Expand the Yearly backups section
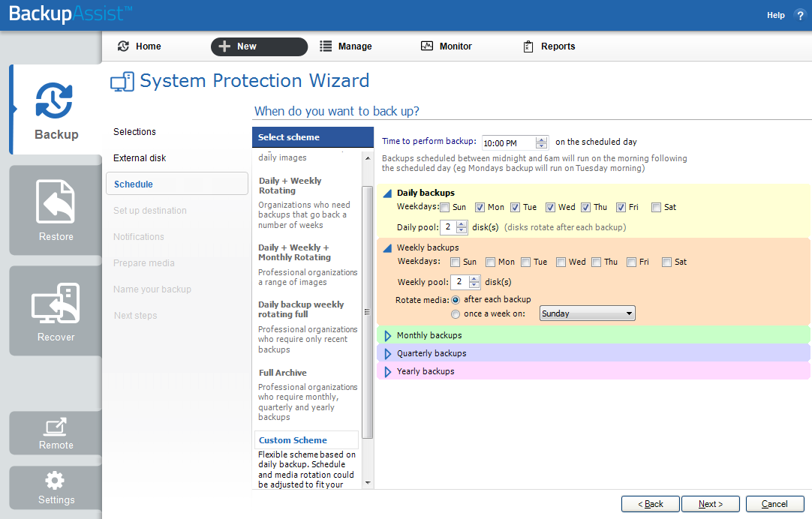Image resolution: width=812 pixels, height=519 pixels. pyautogui.click(x=387, y=372)
